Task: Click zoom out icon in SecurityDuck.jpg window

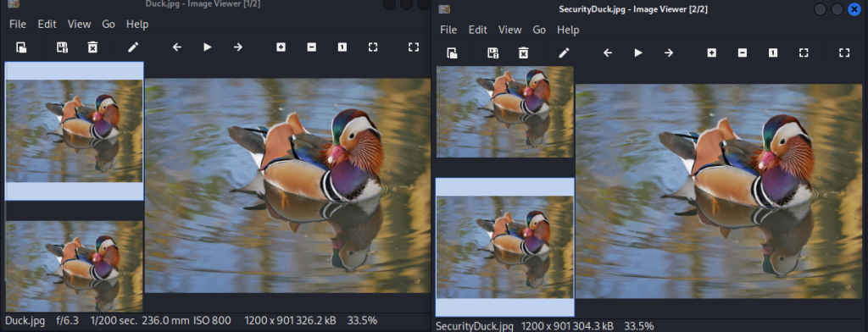Action: click(743, 53)
